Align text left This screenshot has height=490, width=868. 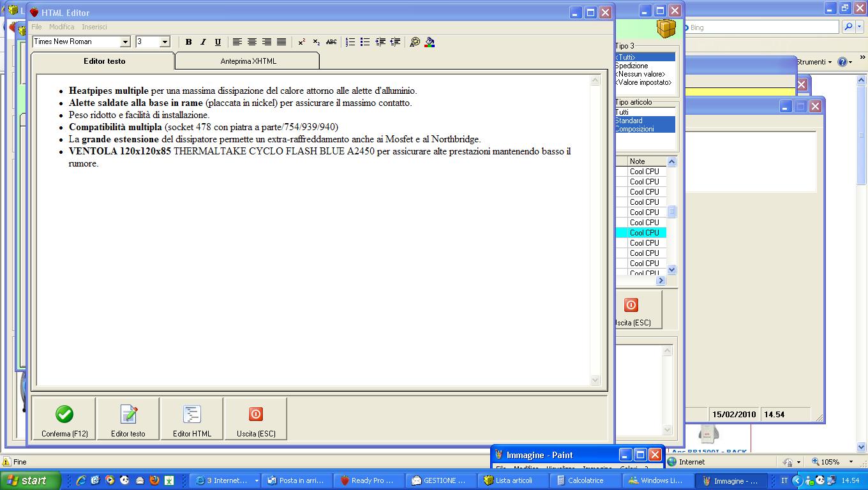(237, 42)
